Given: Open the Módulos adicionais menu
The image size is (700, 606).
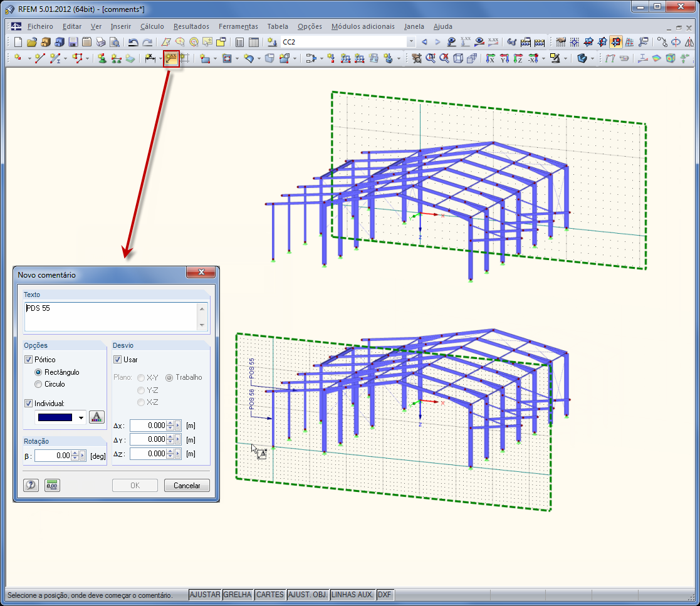Looking at the screenshot, I should point(363,26).
